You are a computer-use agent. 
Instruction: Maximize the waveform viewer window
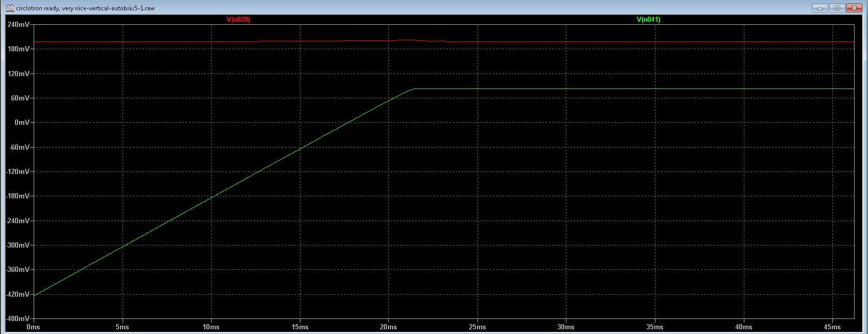point(837,8)
